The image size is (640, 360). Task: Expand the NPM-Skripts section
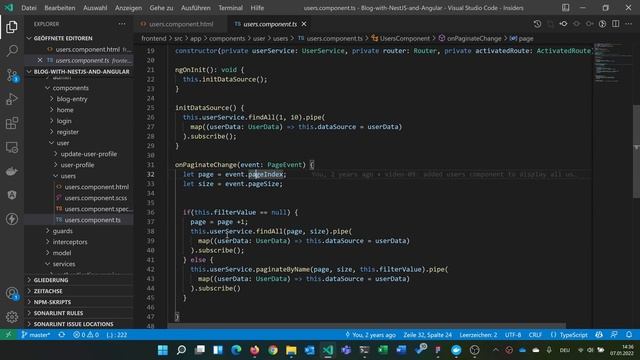click(x=80, y=302)
